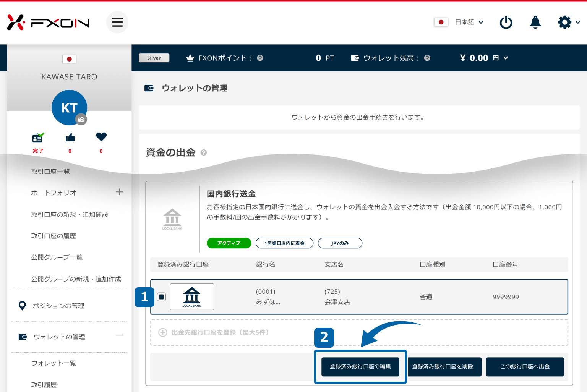Click この銀行口座へ出金 button
This screenshot has width=587, height=392.
pos(525,367)
